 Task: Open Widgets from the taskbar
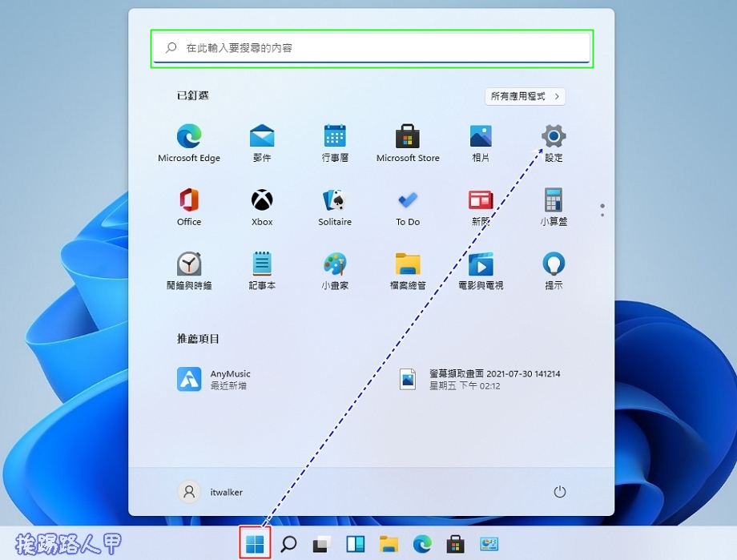pyautogui.click(x=356, y=544)
